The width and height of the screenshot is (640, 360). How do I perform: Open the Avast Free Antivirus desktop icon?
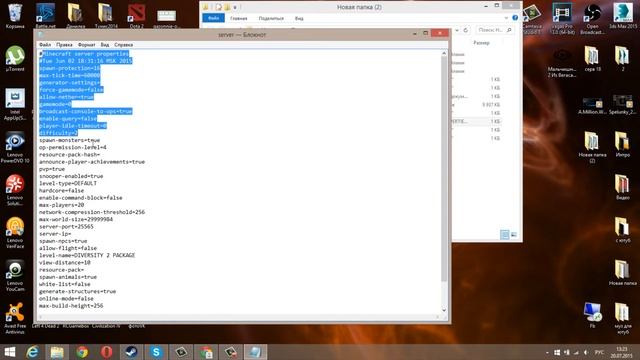pyautogui.click(x=15, y=319)
